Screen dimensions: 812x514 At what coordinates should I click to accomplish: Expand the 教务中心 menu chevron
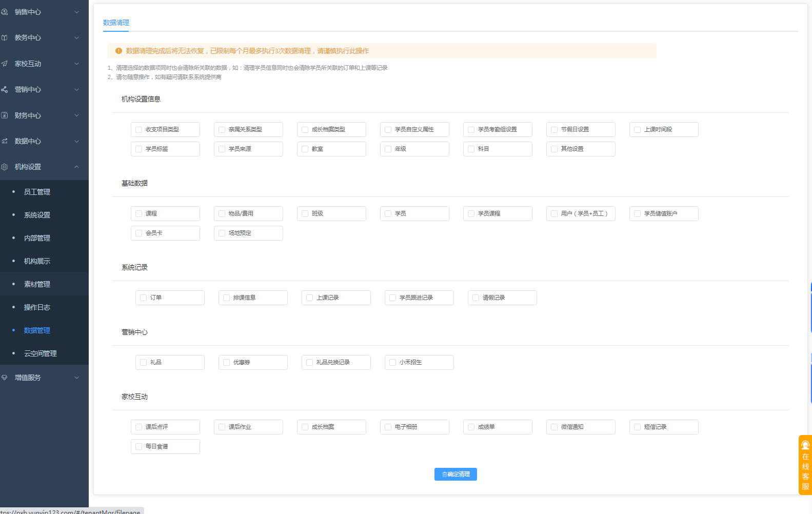pyautogui.click(x=77, y=37)
